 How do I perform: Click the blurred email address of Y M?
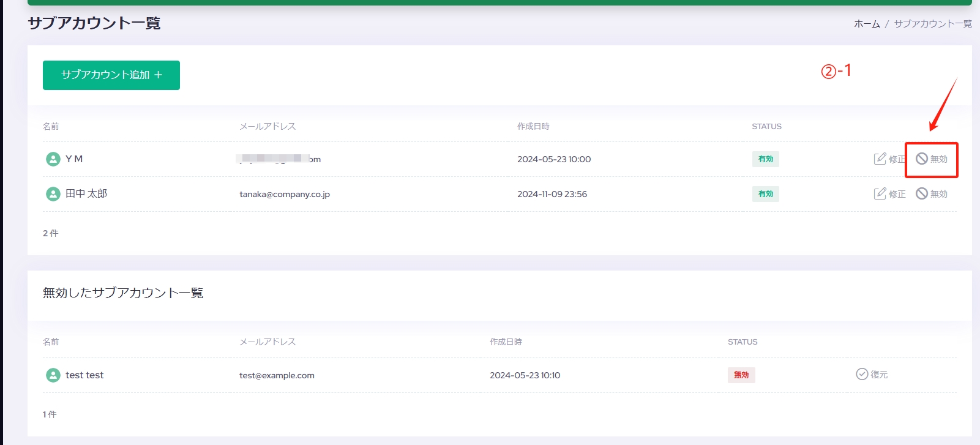coord(279,159)
